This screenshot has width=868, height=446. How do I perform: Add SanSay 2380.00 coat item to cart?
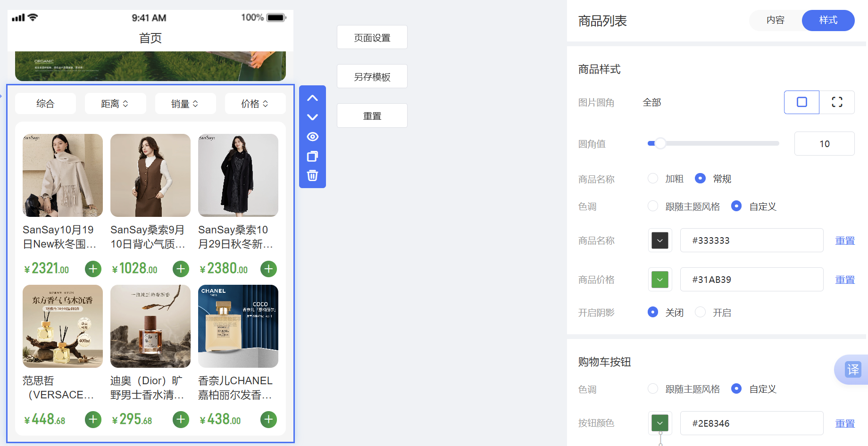pyautogui.click(x=268, y=269)
